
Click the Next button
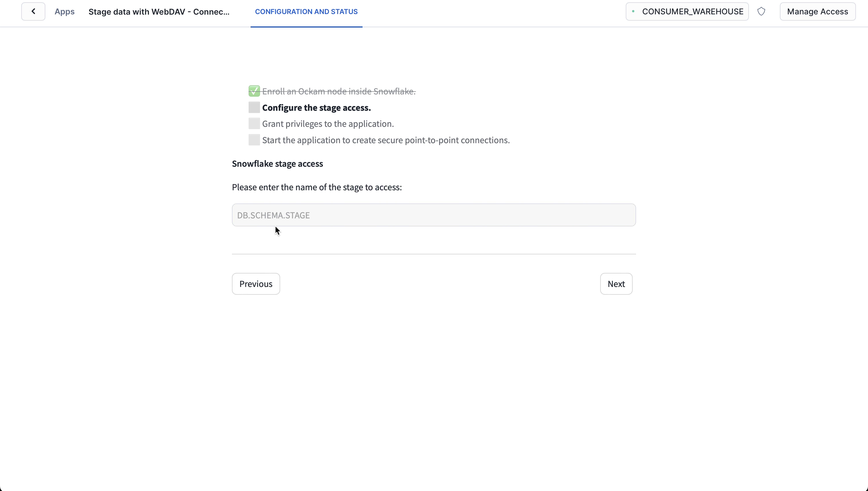(616, 284)
